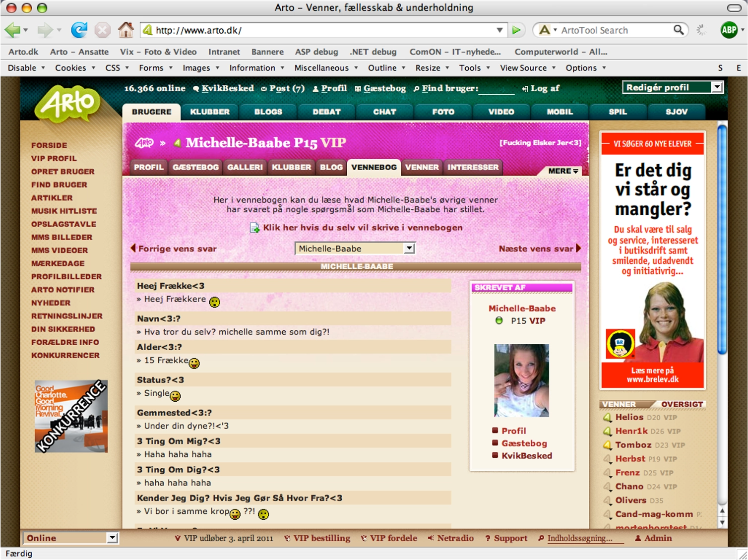Open the CSS web developer menu

pos(117,67)
